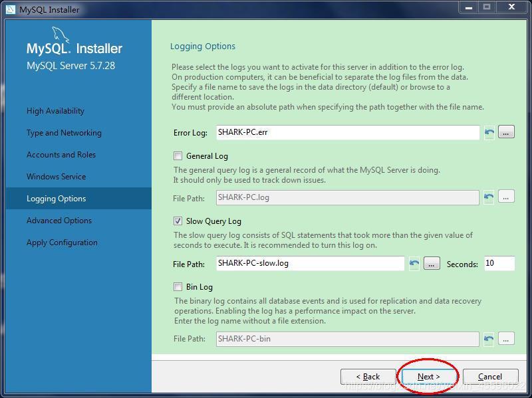
Task: Browse for the Bin Log file path
Action: (506, 339)
